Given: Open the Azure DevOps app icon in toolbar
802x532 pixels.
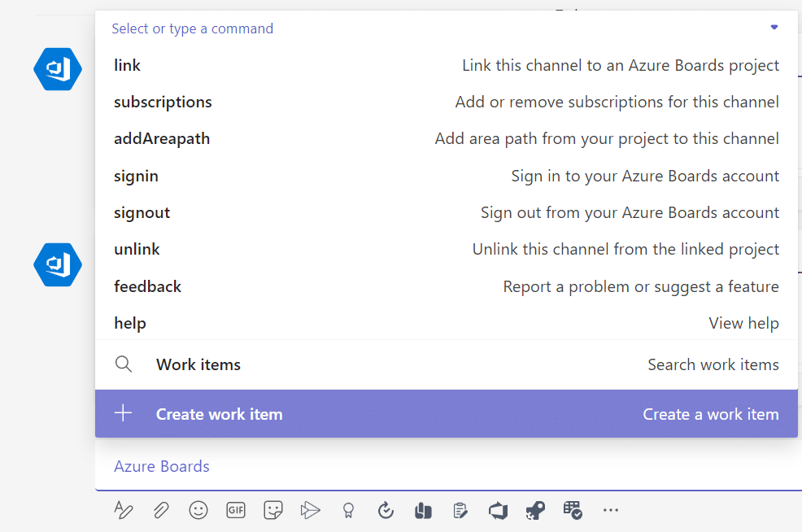Looking at the screenshot, I should coord(498,511).
